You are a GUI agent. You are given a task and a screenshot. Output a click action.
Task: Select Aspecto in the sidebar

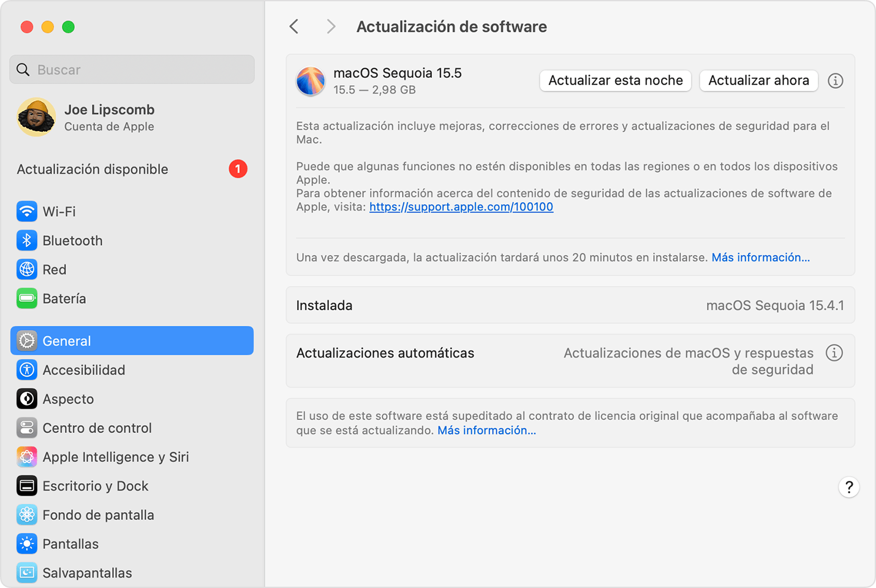tap(68, 399)
